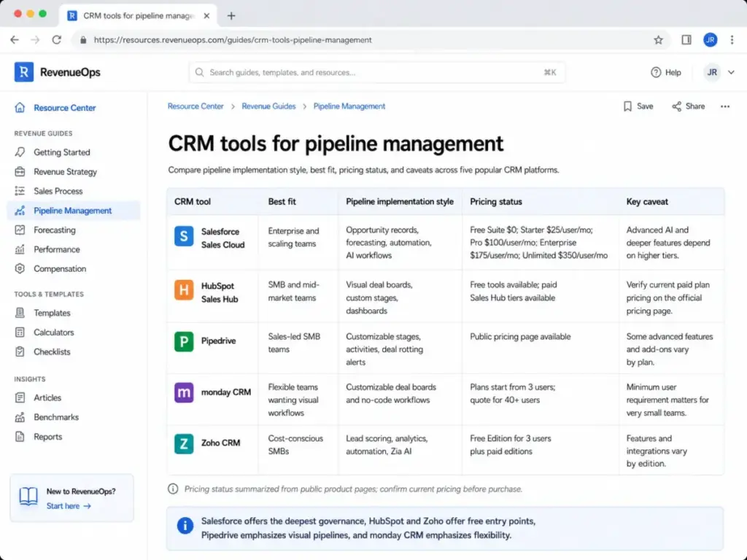Reload the page with the refresh button
Image resolution: width=747 pixels, height=560 pixels.
coord(57,40)
